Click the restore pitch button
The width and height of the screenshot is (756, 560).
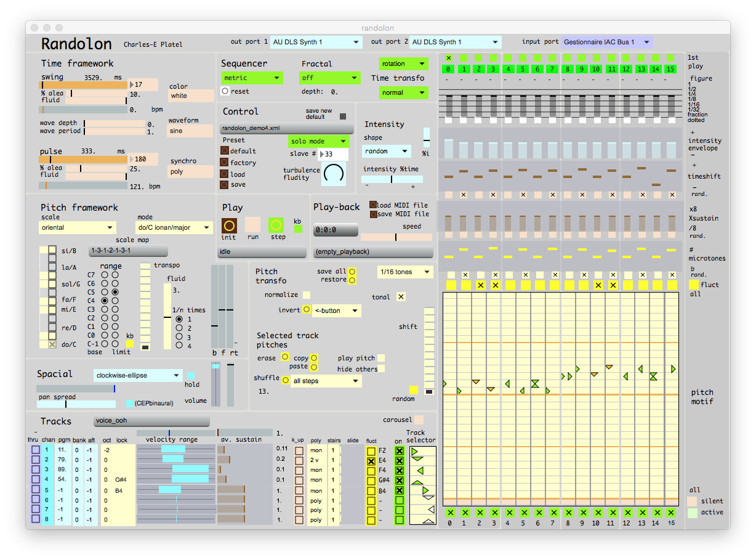pyautogui.click(x=352, y=280)
